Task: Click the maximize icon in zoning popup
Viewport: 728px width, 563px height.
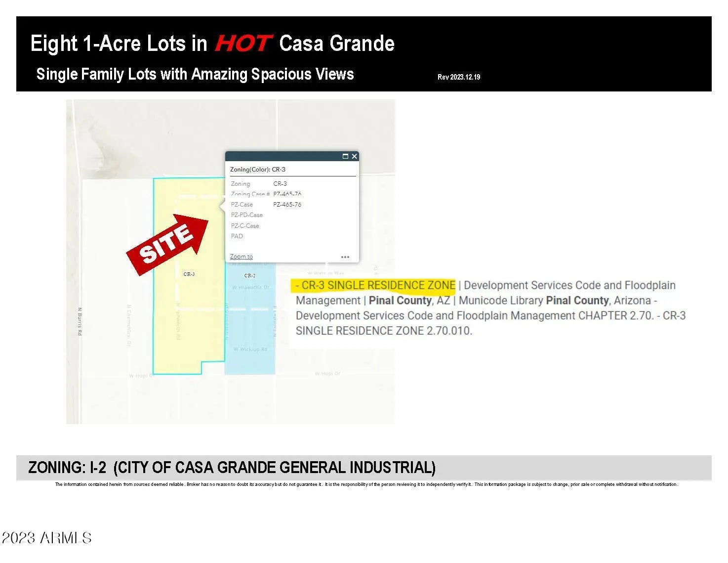Action: click(x=345, y=156)
